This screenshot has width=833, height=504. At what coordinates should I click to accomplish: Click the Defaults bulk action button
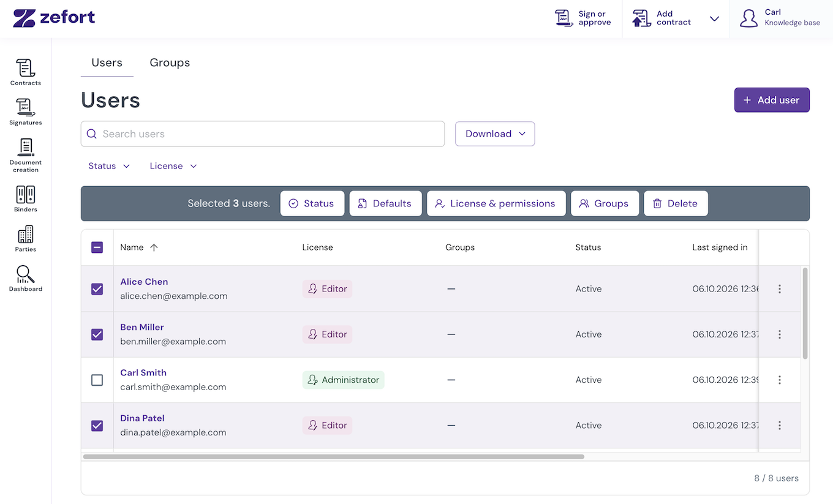pyautogui.click(x=385, y=203)
